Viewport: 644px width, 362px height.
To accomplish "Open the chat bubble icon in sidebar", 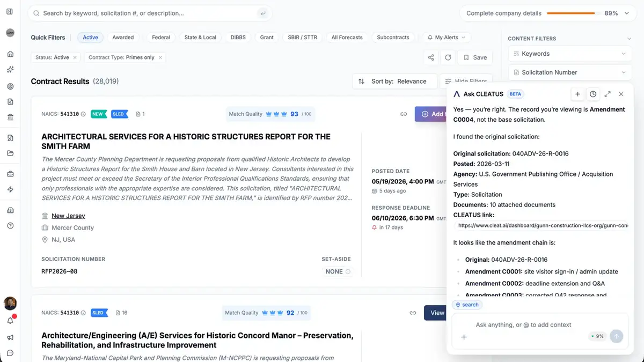I will 10,353.
